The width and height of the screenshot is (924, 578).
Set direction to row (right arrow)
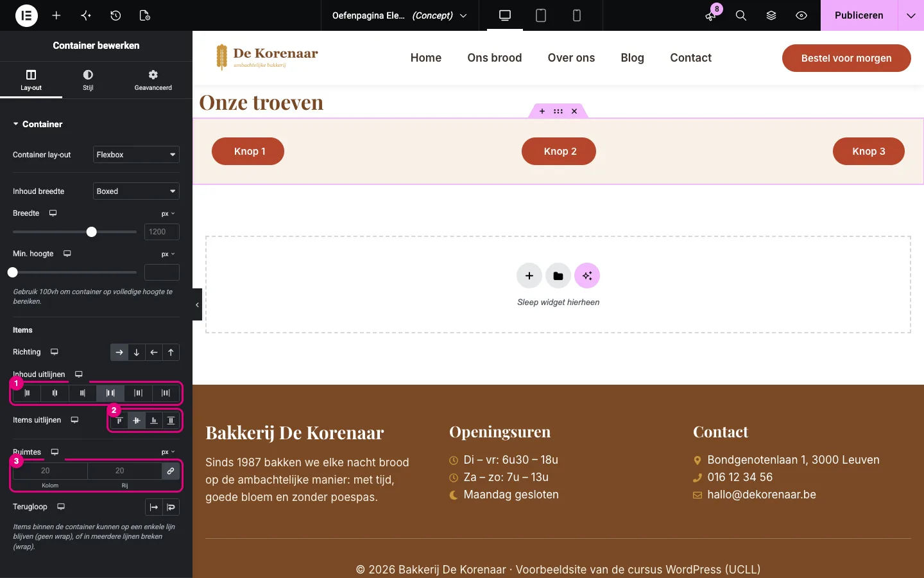coord(119,352)
